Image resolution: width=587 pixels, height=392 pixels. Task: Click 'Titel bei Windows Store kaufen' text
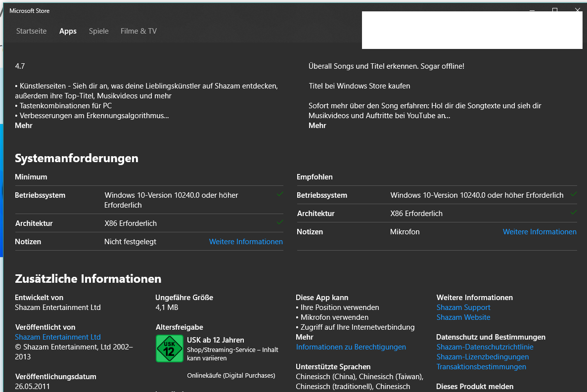(x=360, y=86)
